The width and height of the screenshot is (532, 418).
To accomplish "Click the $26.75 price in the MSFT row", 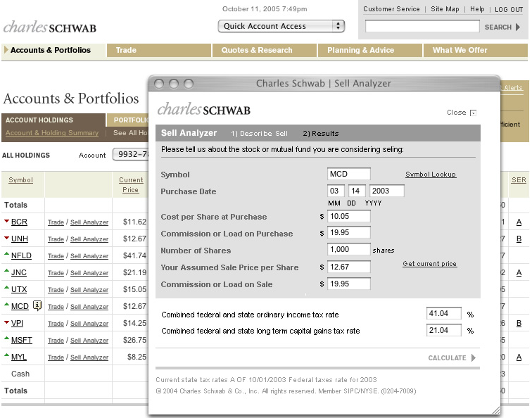I will pyautogui.click(x=134, y=340).
